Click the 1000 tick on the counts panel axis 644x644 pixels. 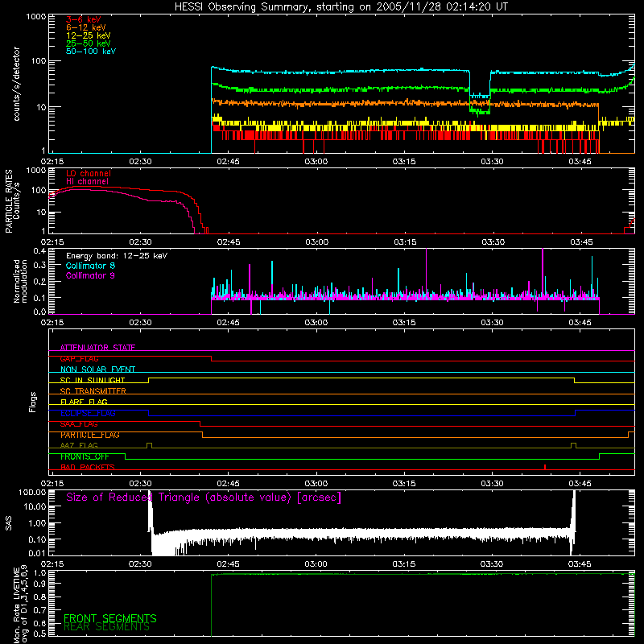(35, 16)
